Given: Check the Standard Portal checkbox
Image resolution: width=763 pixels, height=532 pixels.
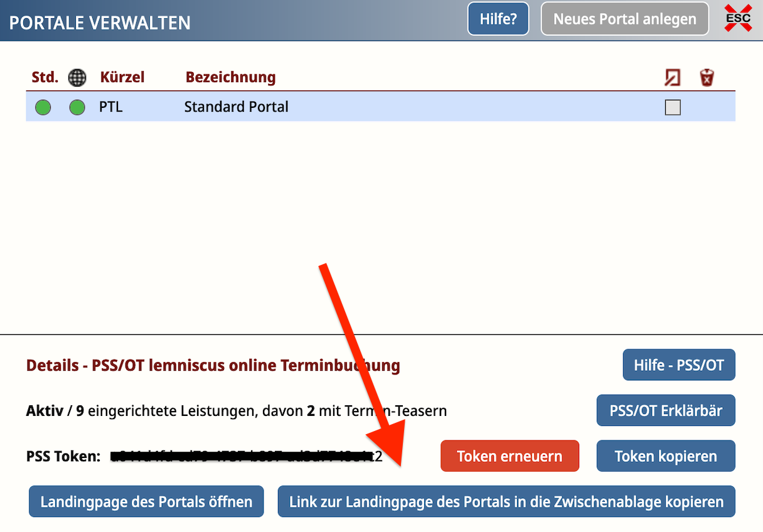Looking at the screenshot, I should 673,108.
